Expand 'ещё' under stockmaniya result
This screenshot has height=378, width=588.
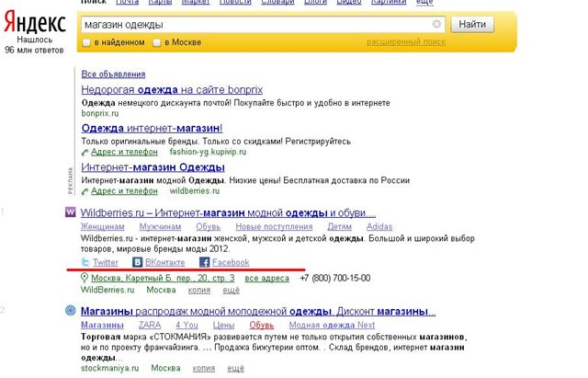(235, 369)
